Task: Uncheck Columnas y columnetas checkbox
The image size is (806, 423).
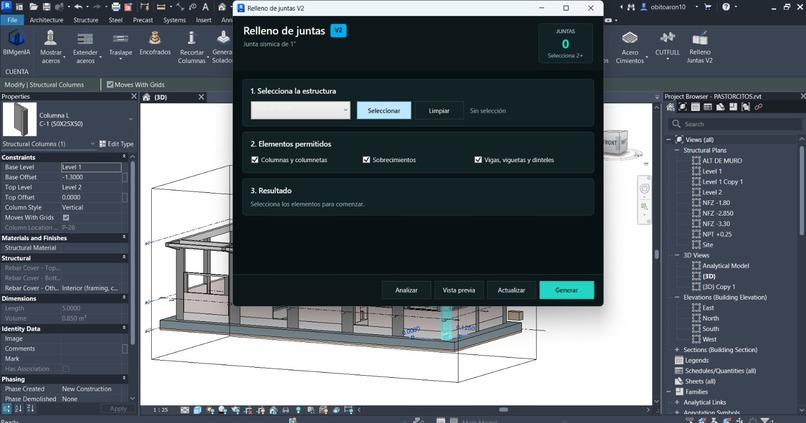Action: (254, 160)
